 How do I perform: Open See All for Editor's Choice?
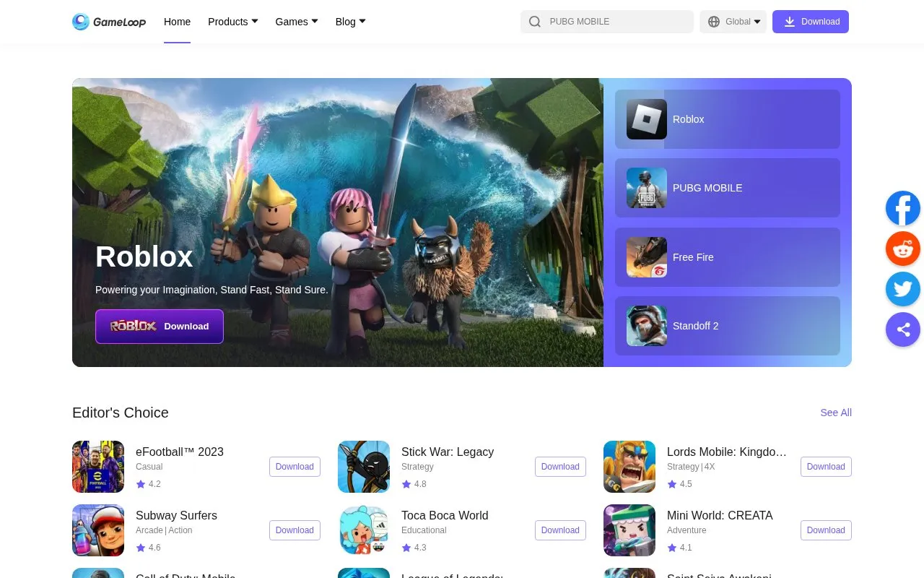tap(836, 413)
